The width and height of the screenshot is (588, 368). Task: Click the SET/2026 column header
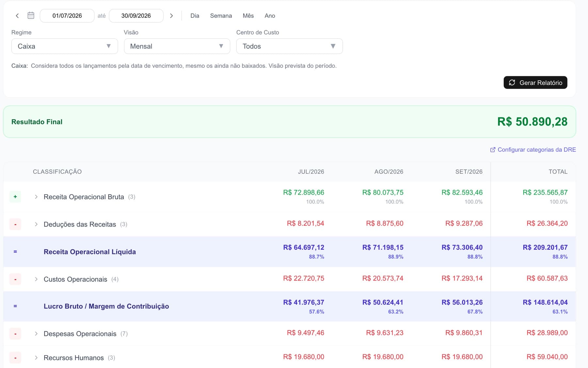point(469,172)
